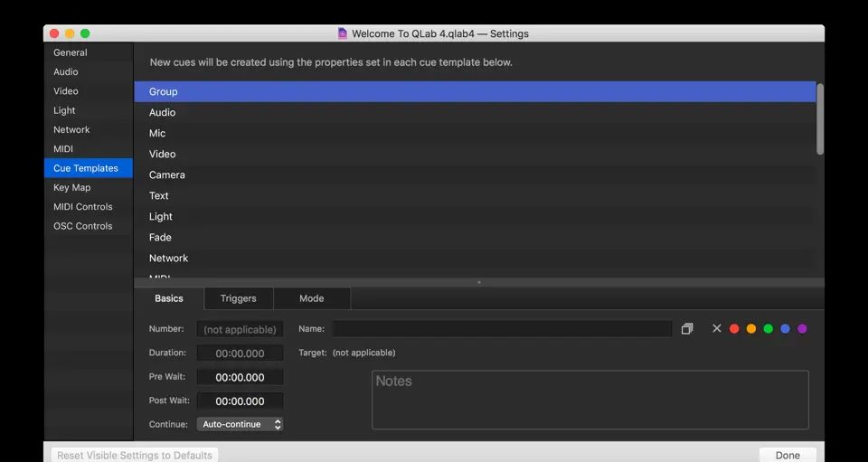868x462 pixels.
Task: Open Network settings in sidebar
Action: 88,129
